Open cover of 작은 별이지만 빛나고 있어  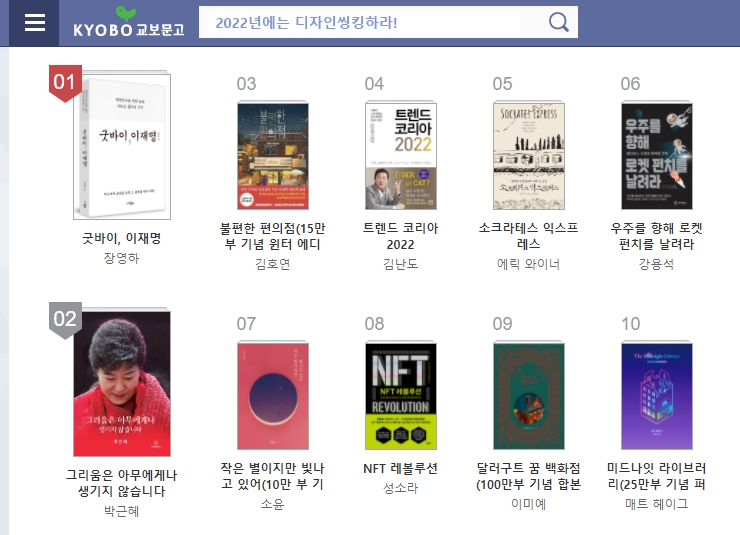coord(273,395)
